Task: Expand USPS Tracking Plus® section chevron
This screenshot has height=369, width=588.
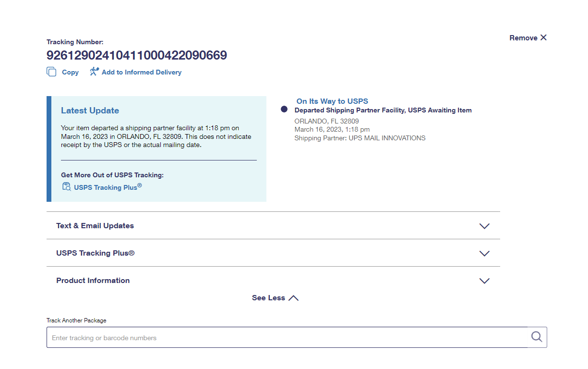Action: pyautogui.click(x=484, y=253)
